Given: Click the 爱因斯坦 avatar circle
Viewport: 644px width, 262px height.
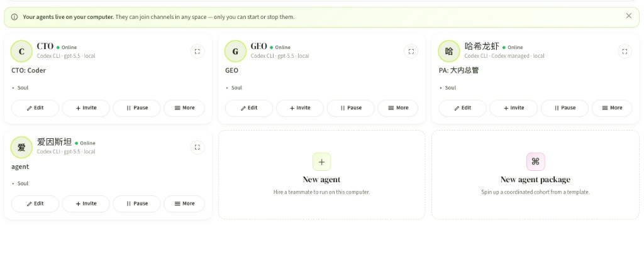Looking at the screenshot, I should 21,147.
